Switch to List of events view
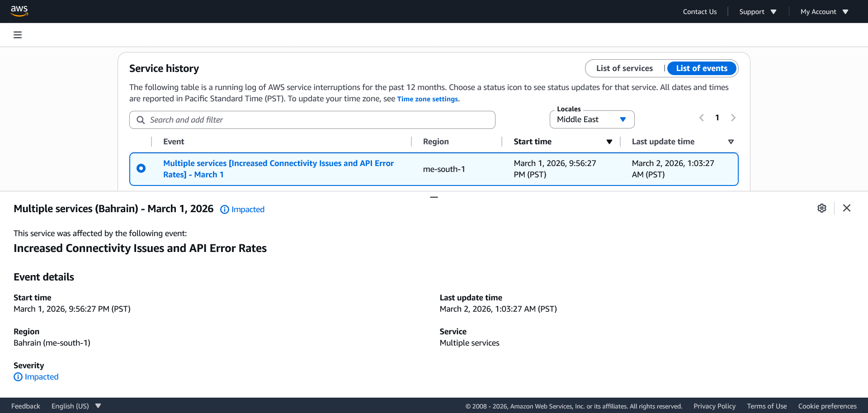The width and height of the screenshot is (868, 413). [x=701, y=68]
